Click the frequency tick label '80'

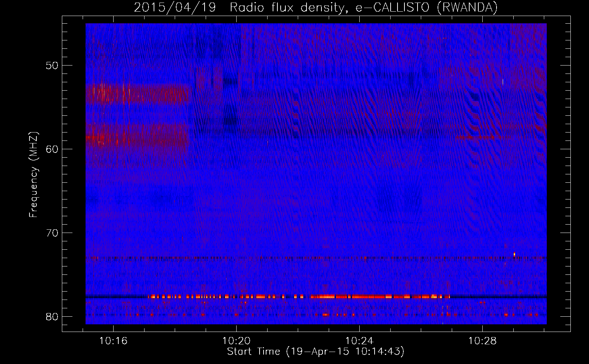pos(52,317)
